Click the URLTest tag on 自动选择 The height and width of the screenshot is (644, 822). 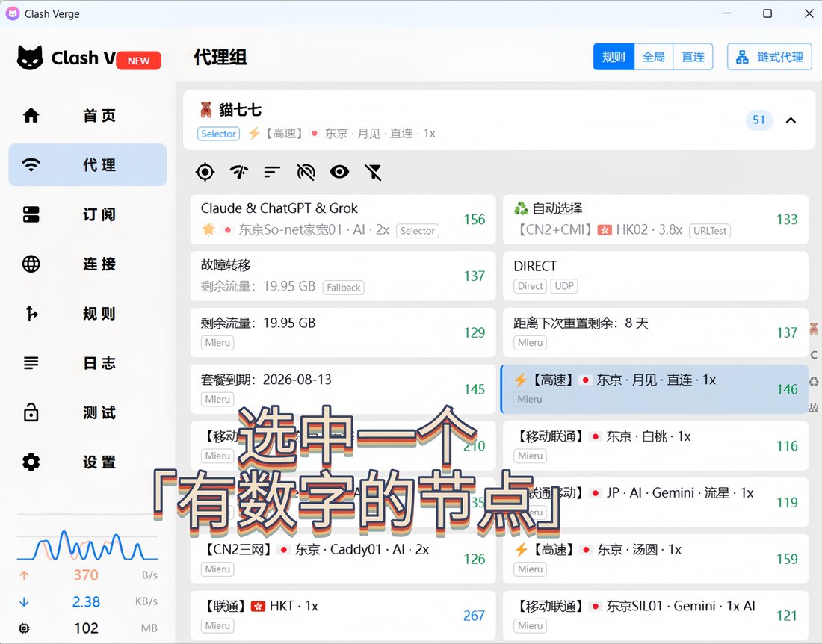[710, 231]
